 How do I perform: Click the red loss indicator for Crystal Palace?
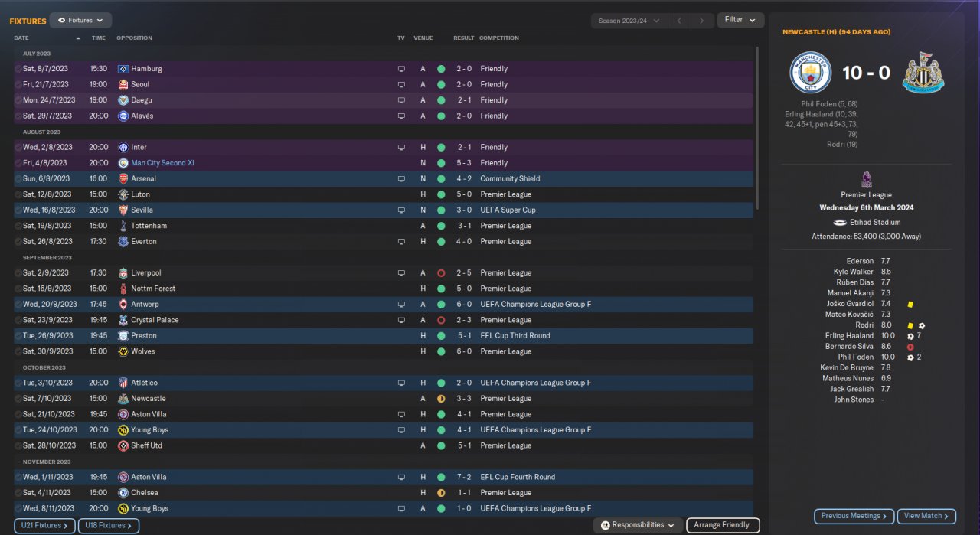(441, 320)
